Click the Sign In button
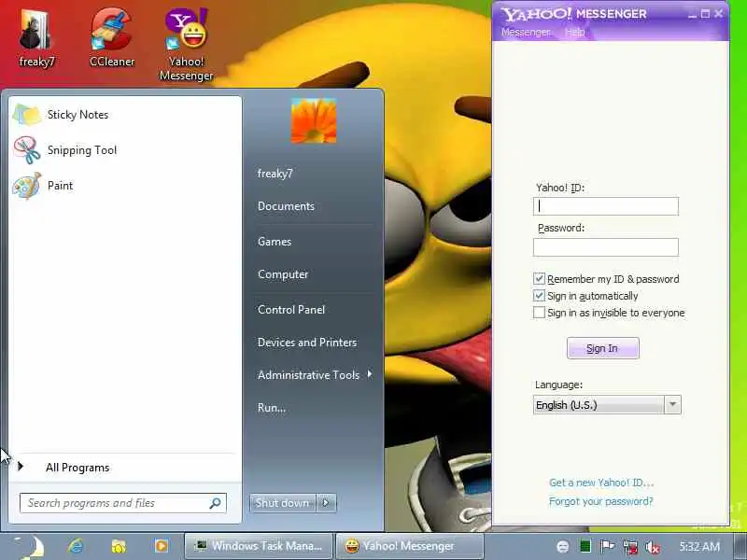The height and width of the screenshot is (560, 747). [602, 348]
